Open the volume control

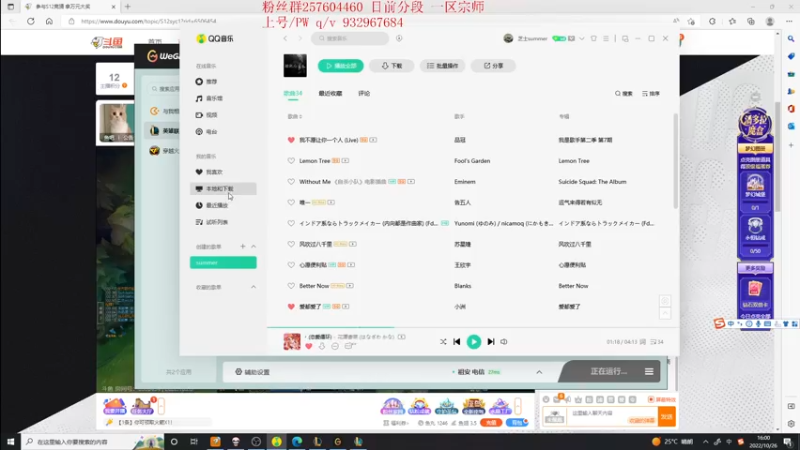(504, 342)
